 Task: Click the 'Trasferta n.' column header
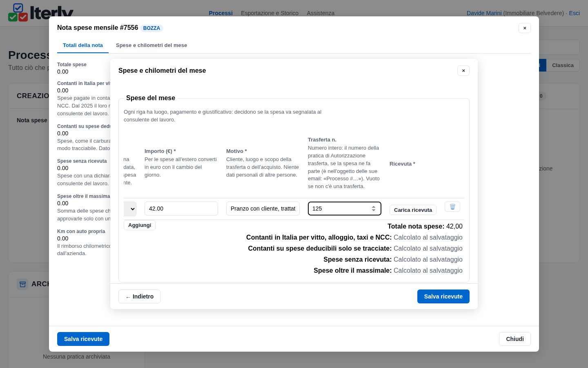pyautogui.click(x=322, y=140)
